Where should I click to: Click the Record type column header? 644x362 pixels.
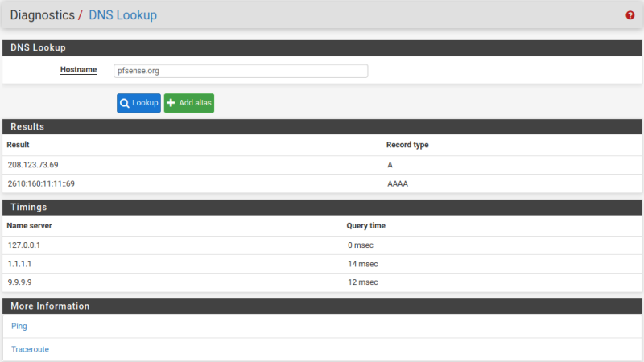tap(407, 145)
